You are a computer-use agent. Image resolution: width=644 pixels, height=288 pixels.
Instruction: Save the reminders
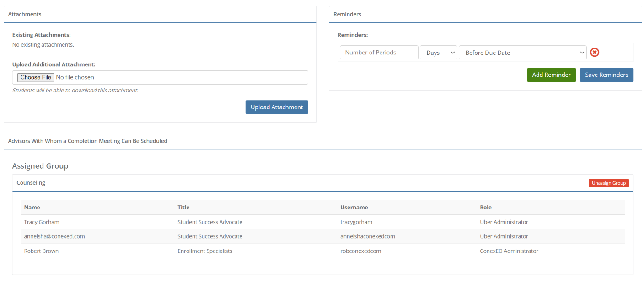pos(606,75)
